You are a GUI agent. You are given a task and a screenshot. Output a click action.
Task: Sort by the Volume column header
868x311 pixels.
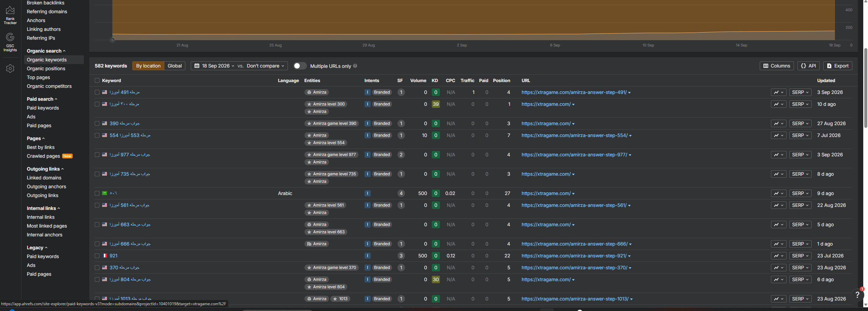[418, 80]
